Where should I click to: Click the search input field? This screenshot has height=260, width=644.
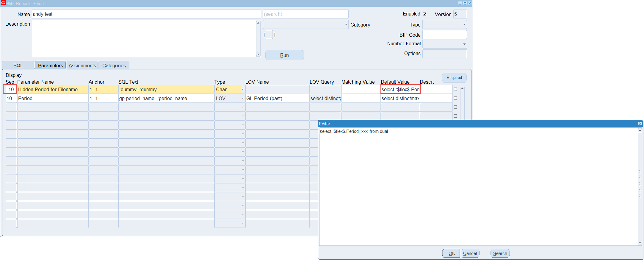pos(305,14)
